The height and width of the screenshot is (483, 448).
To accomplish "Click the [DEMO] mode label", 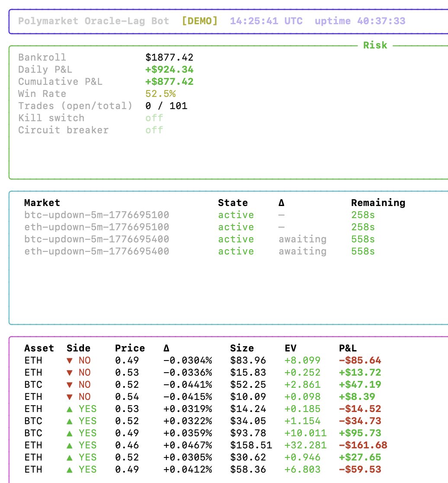I will [x=200, y=21].
